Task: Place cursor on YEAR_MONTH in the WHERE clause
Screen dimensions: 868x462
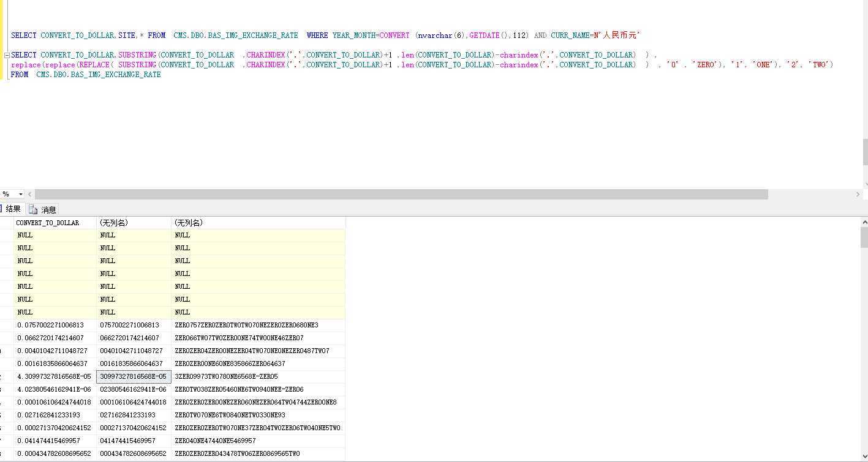Action: pos(353,35)
